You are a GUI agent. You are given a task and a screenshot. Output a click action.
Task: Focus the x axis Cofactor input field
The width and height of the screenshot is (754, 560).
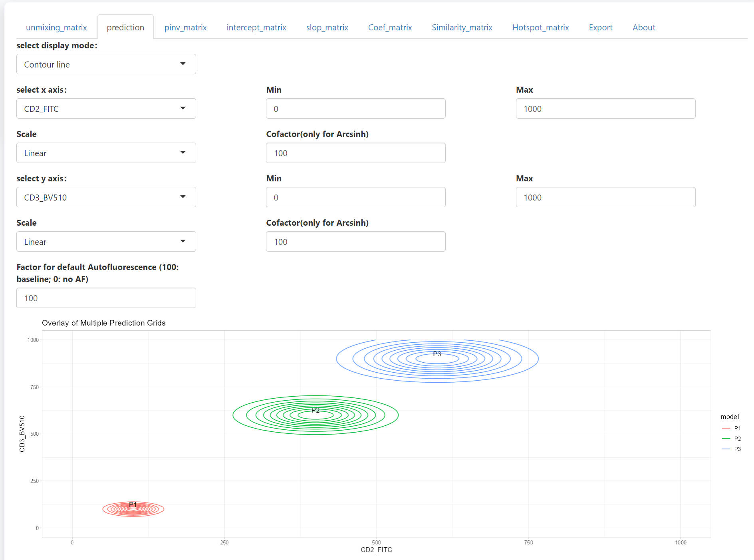pyautogui.click(x=355, y=153)
